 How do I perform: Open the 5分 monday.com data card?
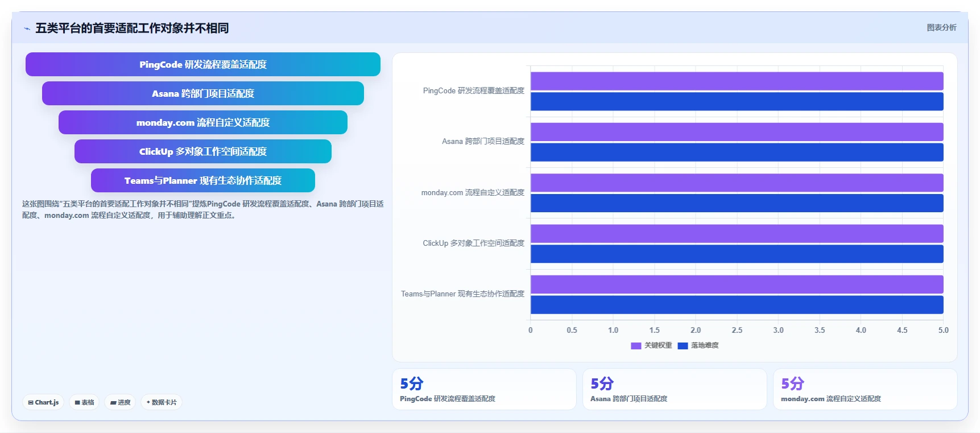tap(865, 389)
